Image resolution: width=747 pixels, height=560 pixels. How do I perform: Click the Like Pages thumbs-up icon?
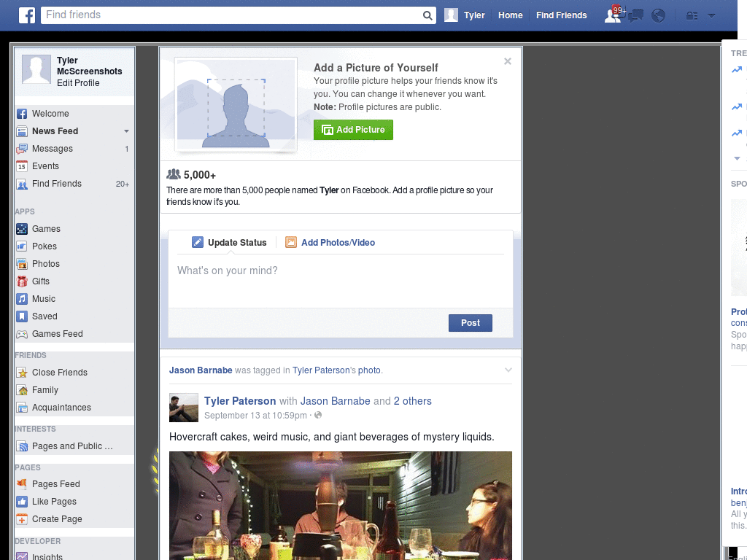pos(22,502)
